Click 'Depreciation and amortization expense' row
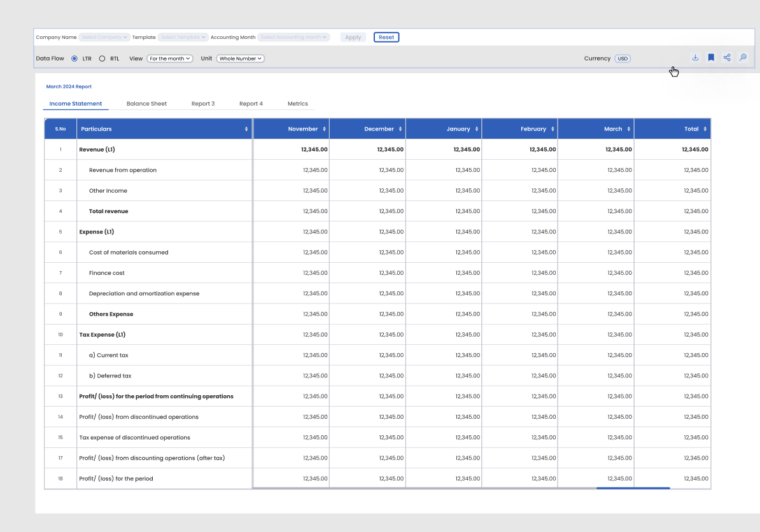The height and width of the screenshot is (532, 760). coord(144,293)
